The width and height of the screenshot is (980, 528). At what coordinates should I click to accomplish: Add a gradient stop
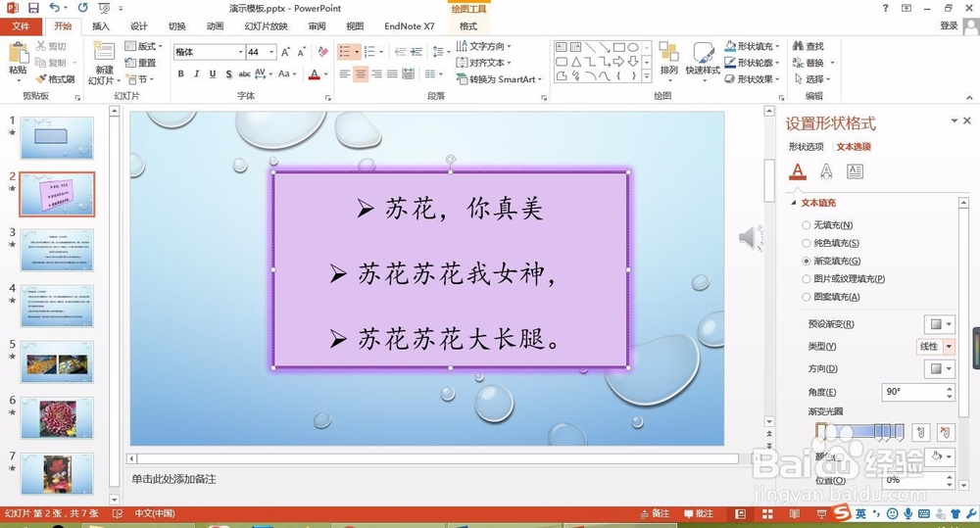pos(920,432)
